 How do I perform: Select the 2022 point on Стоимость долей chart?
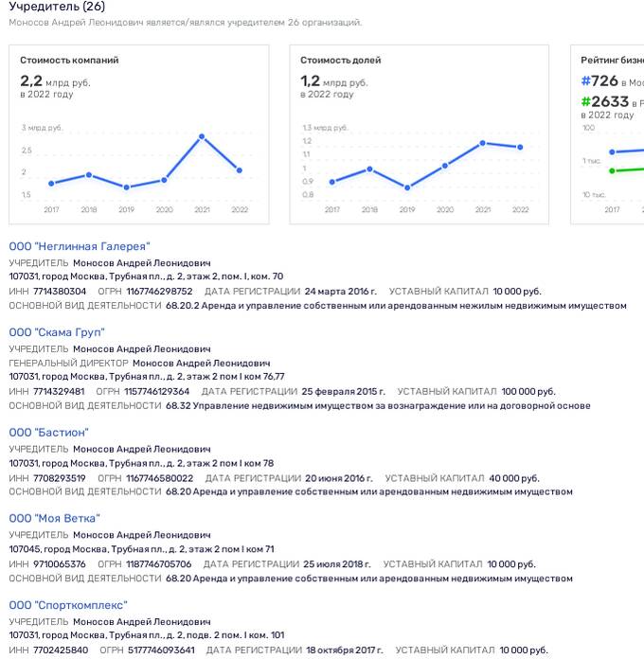[x=521, y=147]
